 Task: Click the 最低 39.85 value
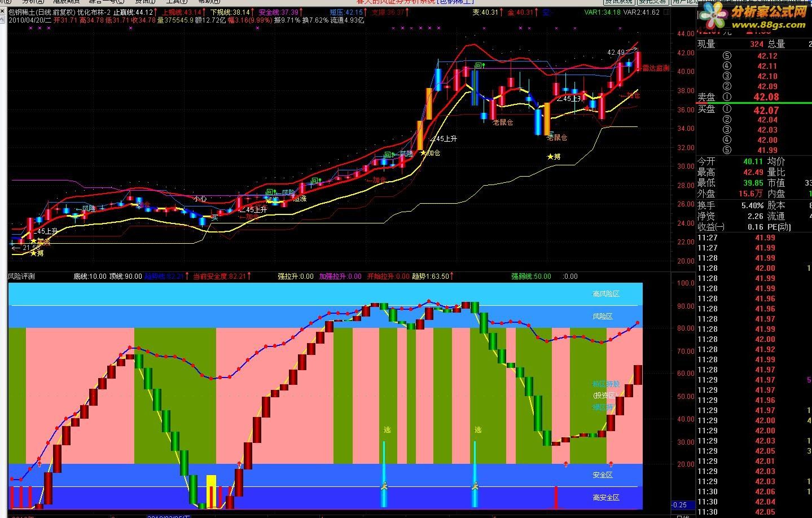tap(753, 183)
